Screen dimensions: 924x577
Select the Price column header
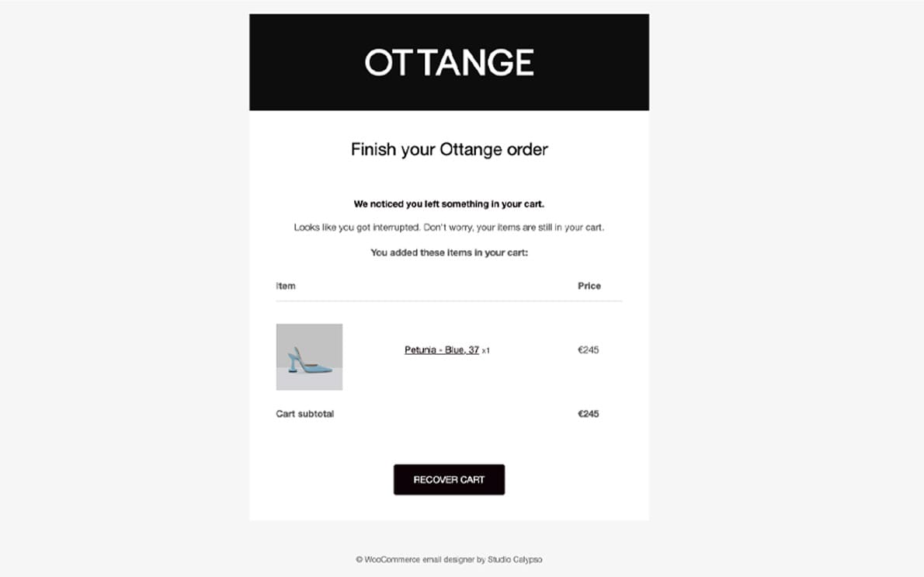pos(589,286)
